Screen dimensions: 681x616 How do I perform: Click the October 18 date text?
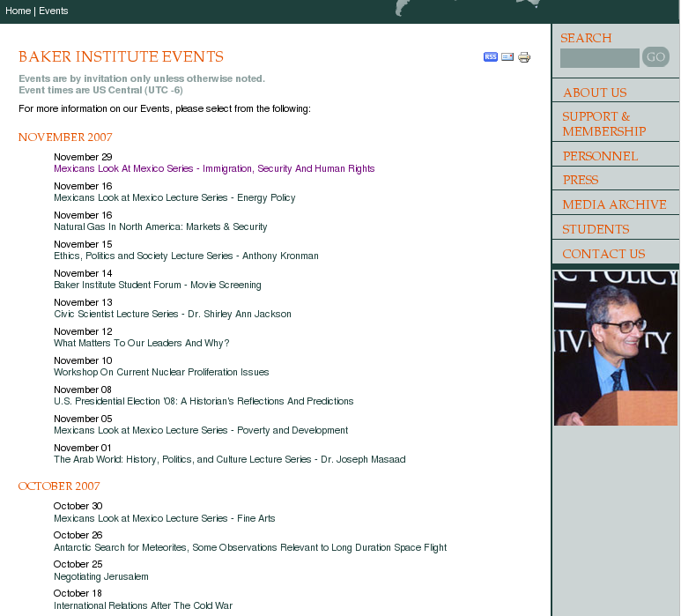point(78,593)
